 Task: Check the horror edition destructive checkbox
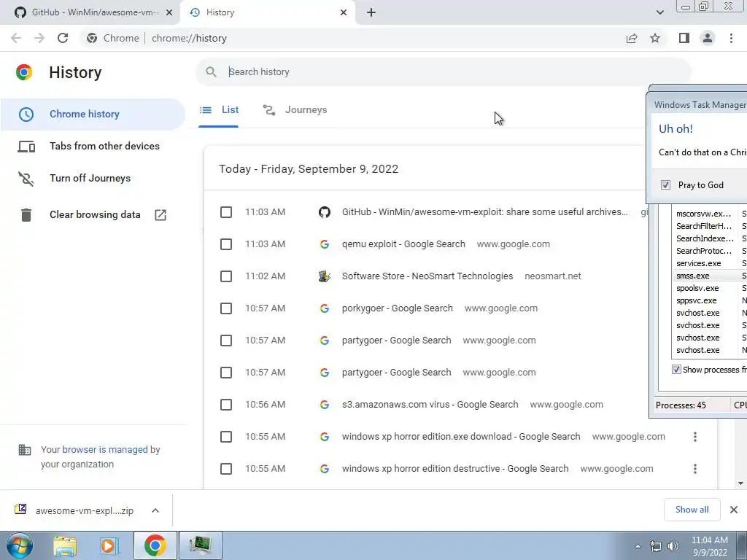click(226, 469)
